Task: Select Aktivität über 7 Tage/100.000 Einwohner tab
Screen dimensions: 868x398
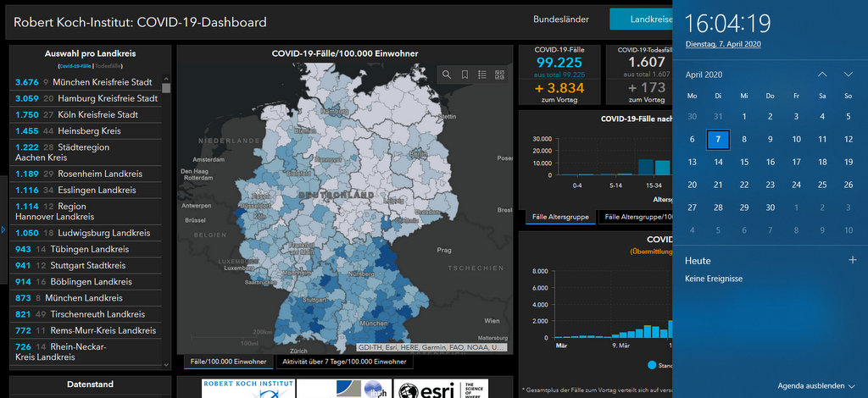Action: pyautogui.click(x=344, y=362)
